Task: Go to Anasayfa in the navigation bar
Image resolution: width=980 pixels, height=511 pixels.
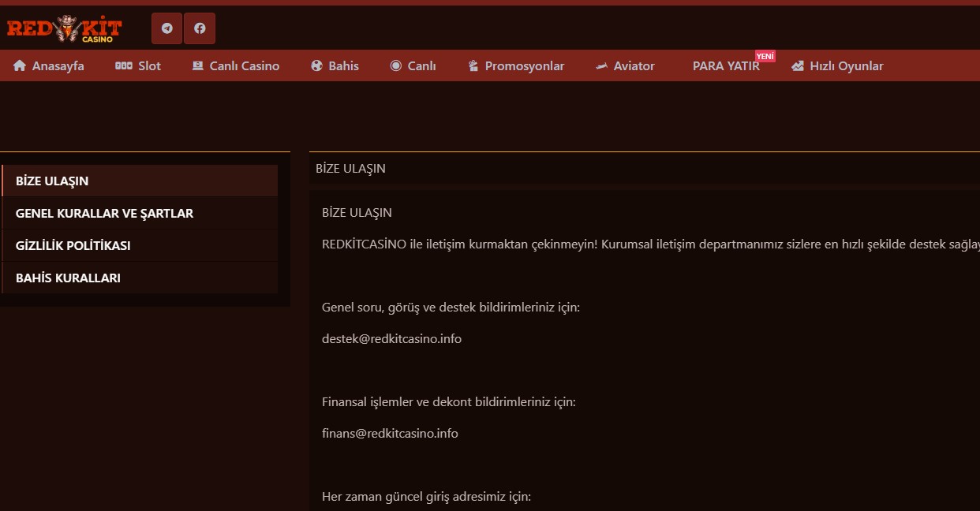Action: 49,66
